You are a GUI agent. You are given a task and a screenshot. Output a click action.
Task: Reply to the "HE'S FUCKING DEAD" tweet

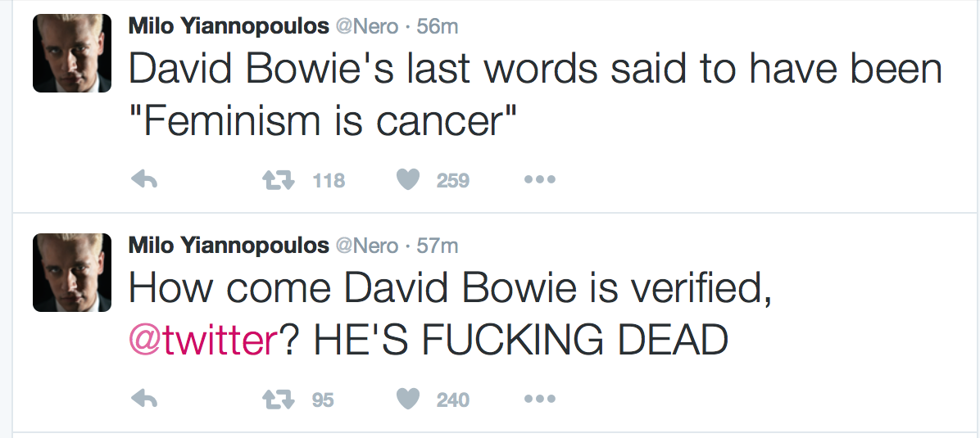coord(144,400)
